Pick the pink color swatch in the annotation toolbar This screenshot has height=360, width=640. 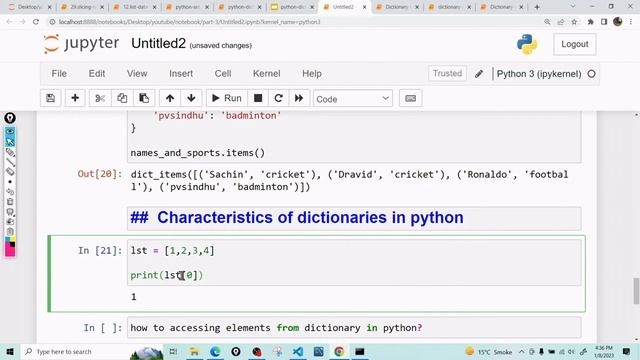pos(10,251)
